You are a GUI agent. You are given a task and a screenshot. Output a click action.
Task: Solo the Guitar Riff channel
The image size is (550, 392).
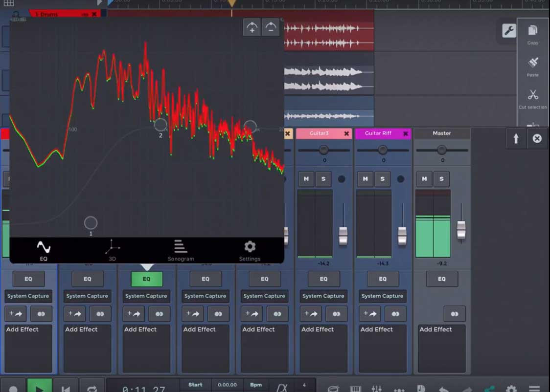[382, 179]
